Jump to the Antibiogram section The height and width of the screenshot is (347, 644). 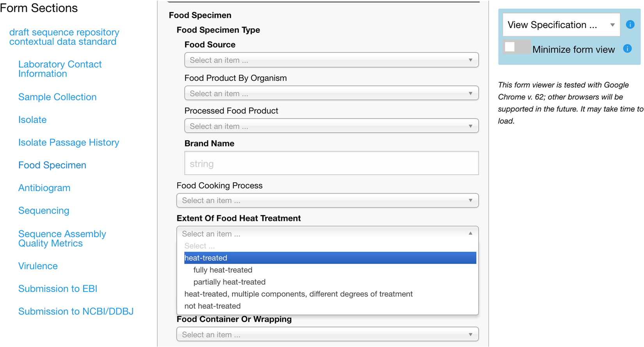tap(44, 188)
